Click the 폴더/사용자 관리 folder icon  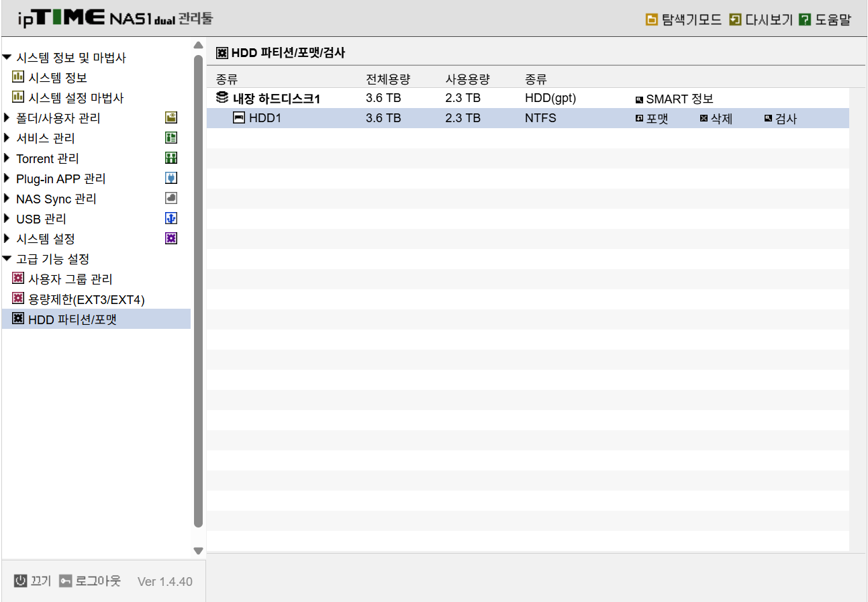[171, 117]
